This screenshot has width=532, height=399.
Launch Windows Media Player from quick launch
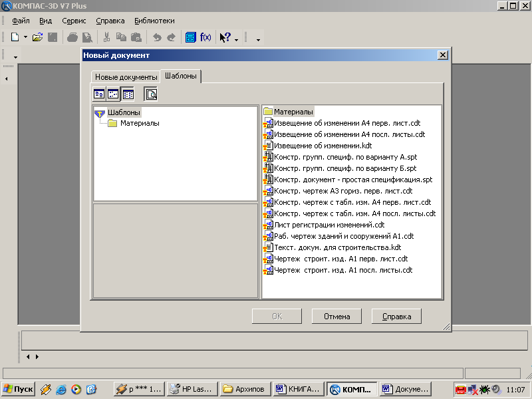pos(76,389)
